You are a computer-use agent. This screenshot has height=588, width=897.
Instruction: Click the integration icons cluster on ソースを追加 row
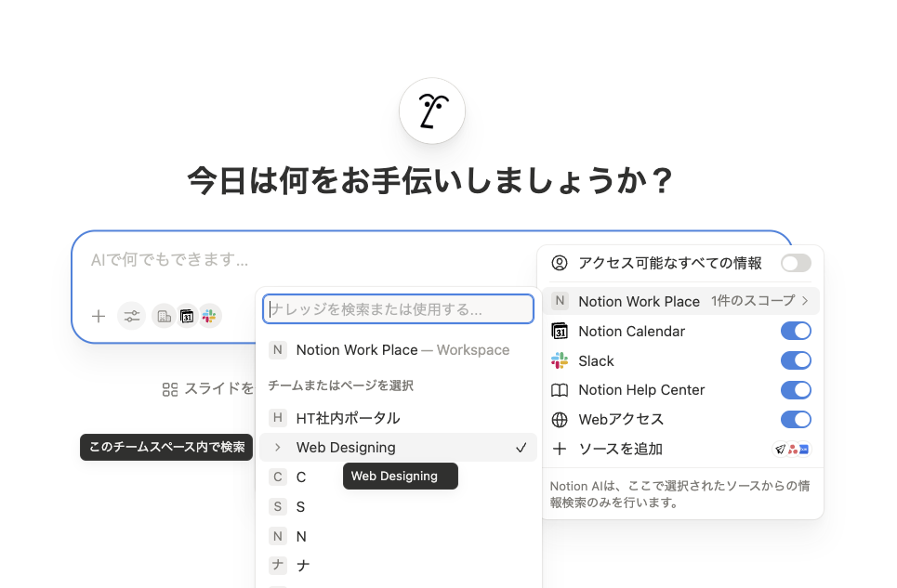click(x=791, y=450)
